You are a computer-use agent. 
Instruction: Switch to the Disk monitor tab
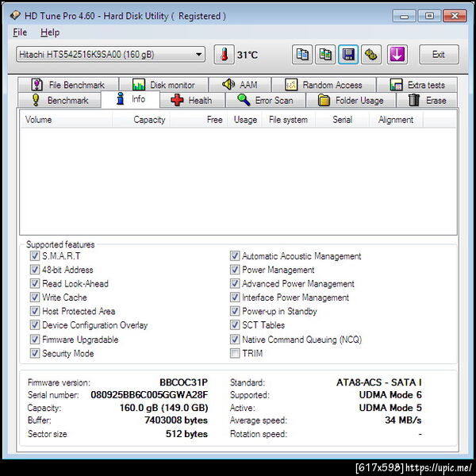pyautogui.click(x=163, y=85)
